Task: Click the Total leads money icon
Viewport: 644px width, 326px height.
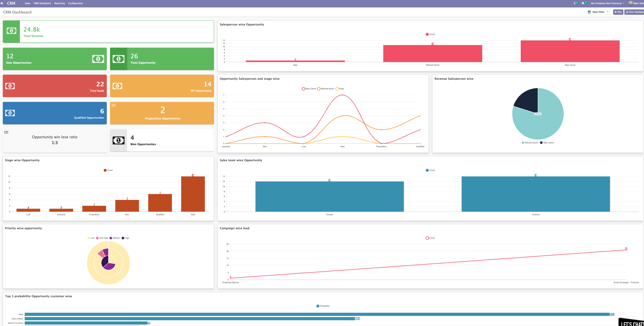Action: tap(10, 86)
